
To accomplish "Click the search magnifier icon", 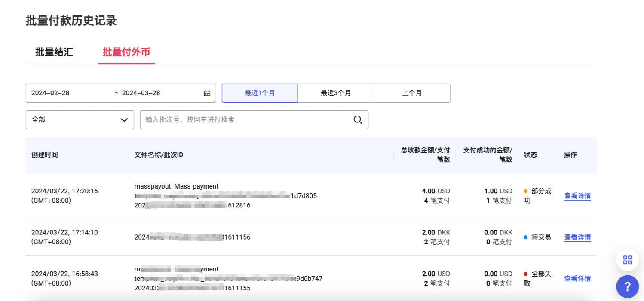I will tap(358, 120).
